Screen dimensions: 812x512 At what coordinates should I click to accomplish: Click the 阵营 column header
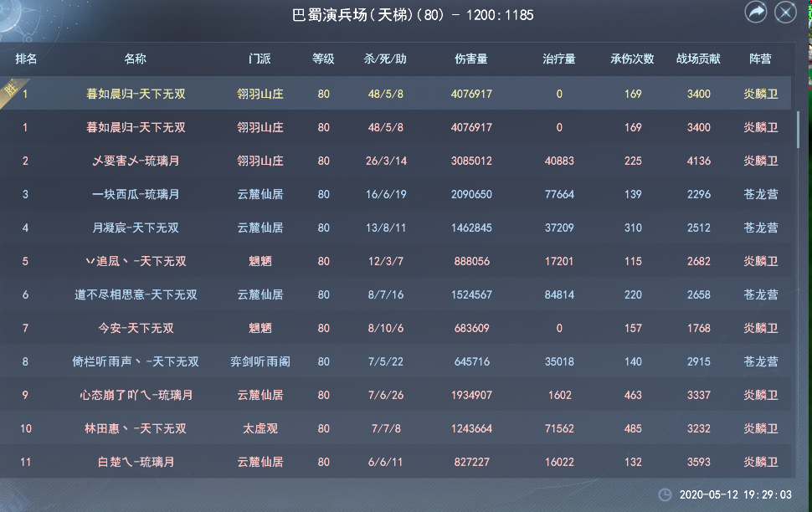[760, 59]
